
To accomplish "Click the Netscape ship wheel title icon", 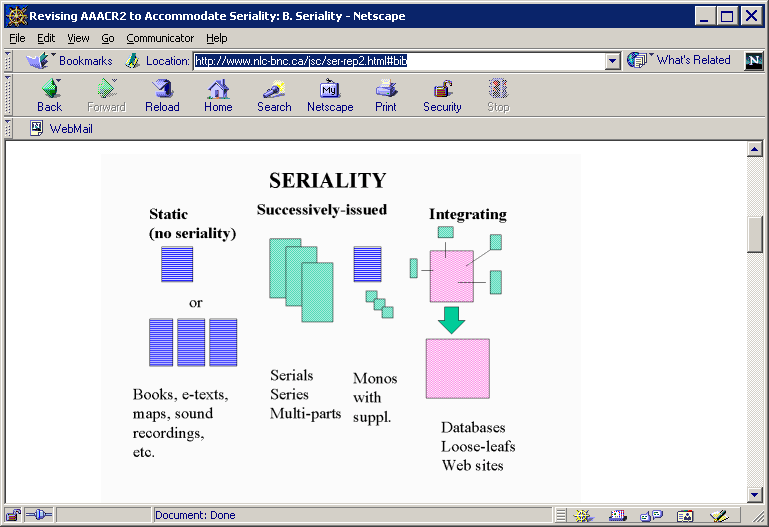I will pyautogui.click(x=16, y=16).
